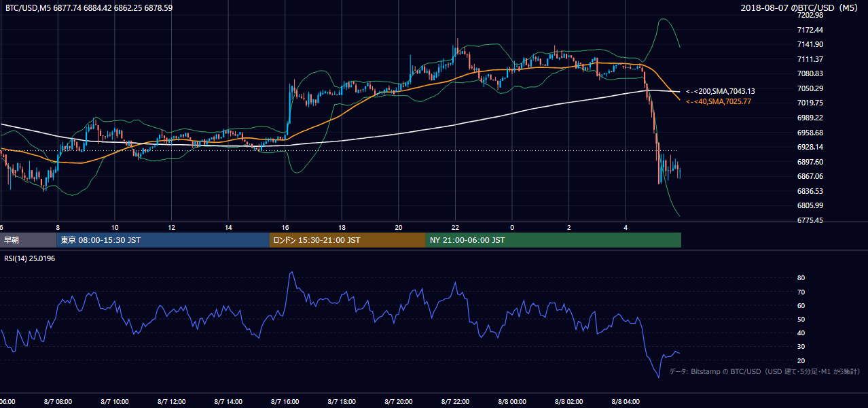The image size is (868, 408).
Task: Click the 8/7 18:00 time axis label
Action: point(342,401)
